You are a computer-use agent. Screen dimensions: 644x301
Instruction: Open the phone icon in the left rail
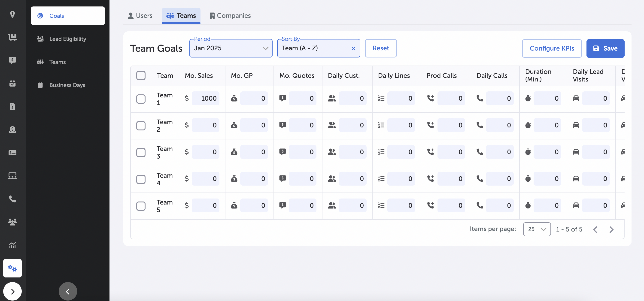coord(12,199)
